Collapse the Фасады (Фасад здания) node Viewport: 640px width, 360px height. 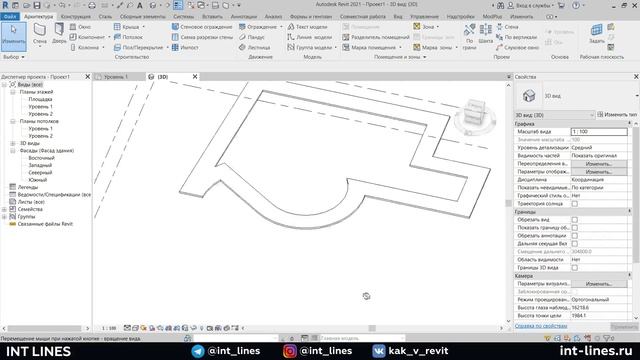pyautogui.click(x=13, y=151)
